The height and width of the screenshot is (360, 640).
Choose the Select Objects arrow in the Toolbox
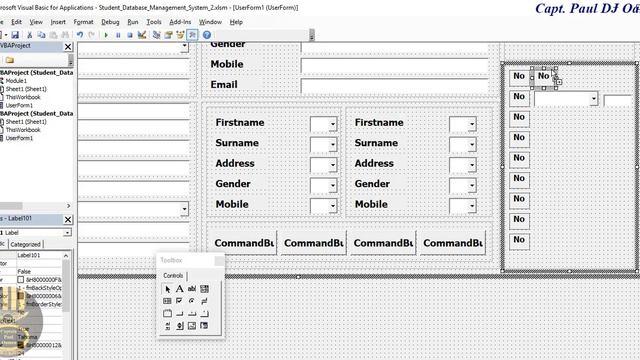tap(167, 289)
